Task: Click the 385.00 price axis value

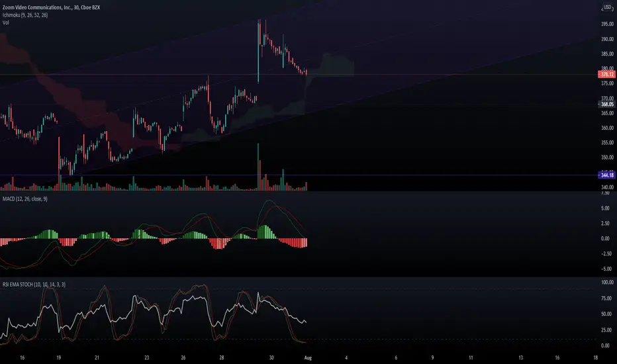Action: click(607, 54)
